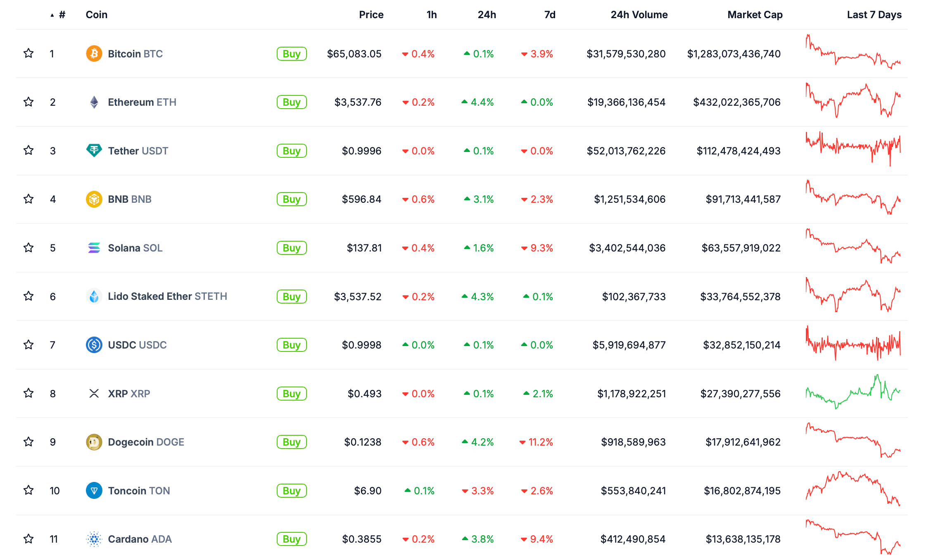This screenshot has width=931, height=560.
Task: Click the Ethereum diamond logo icon
Action: 94,102
